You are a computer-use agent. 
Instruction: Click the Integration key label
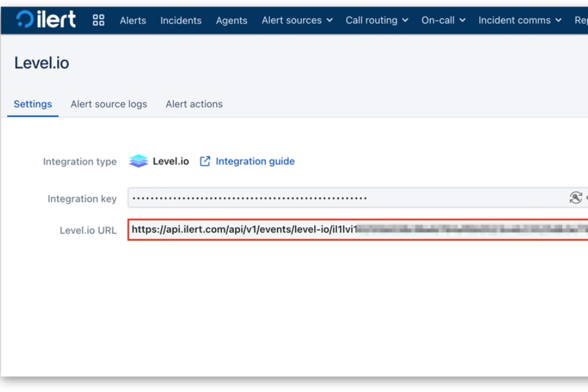click(x=82, y=199)
